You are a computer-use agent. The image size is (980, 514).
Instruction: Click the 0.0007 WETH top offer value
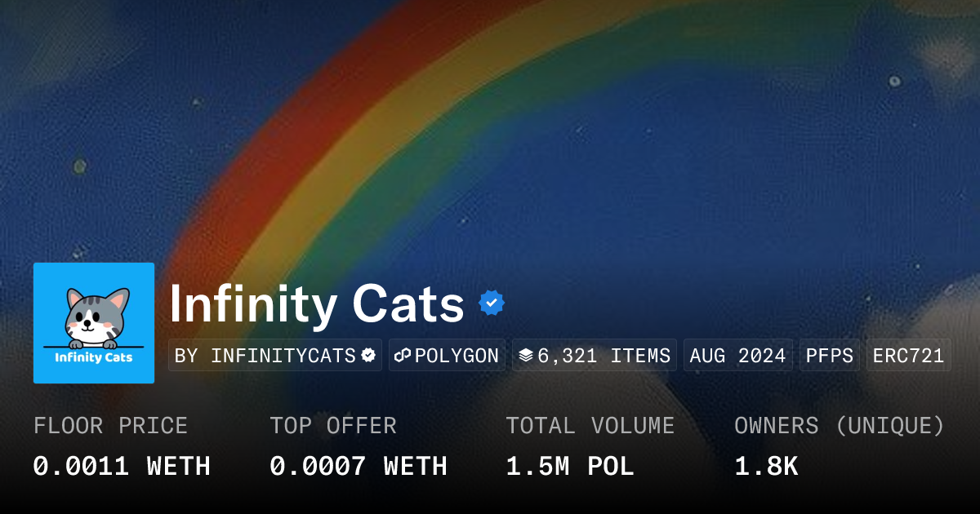point(359,467)
